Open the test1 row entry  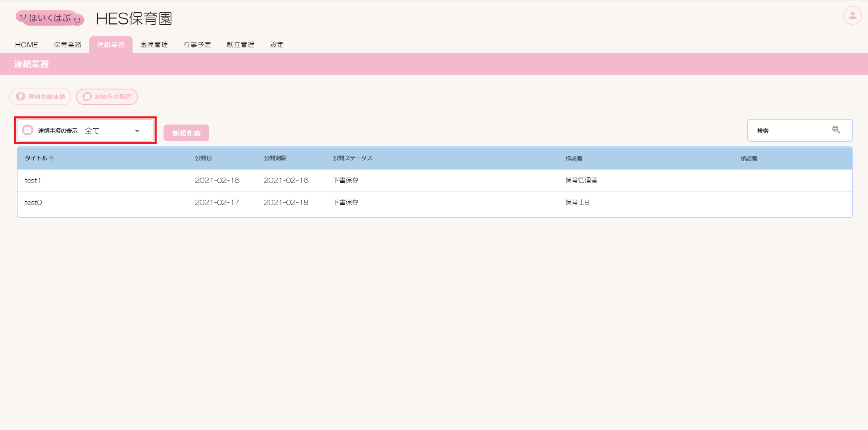[33, 180]
